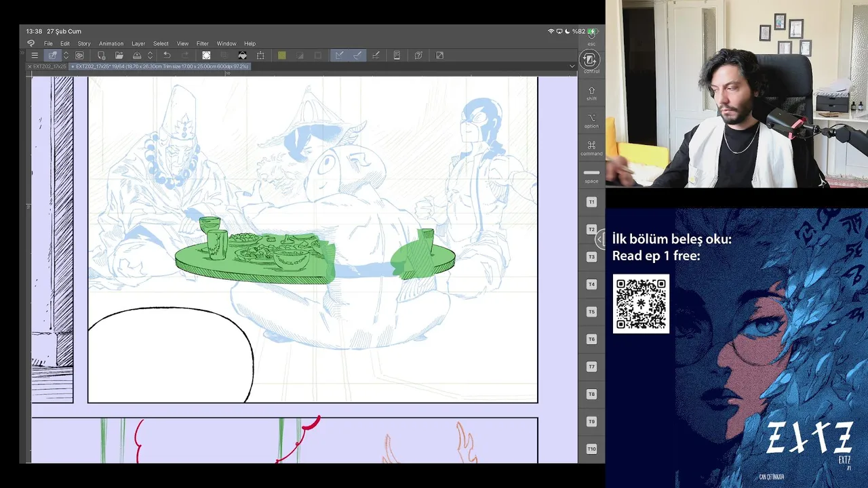Tap the T8 shortcut key

click(x=591, y=394)
